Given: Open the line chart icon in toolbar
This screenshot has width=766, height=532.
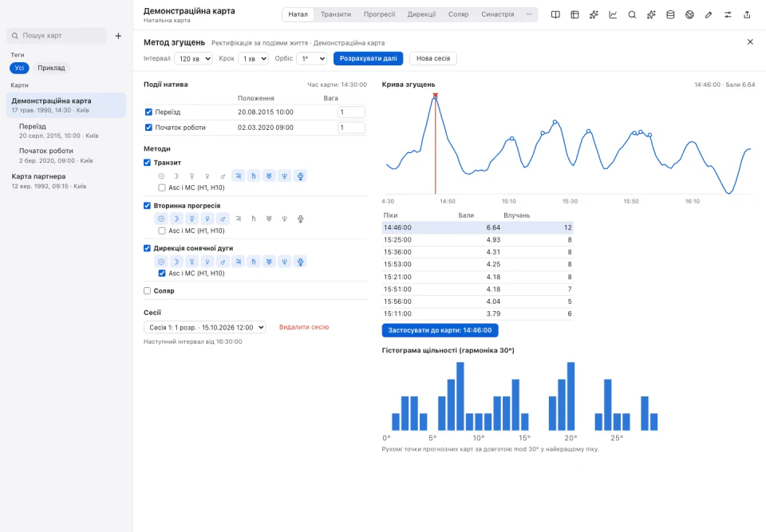Looking at the screenshot, I should click(613, 14).
